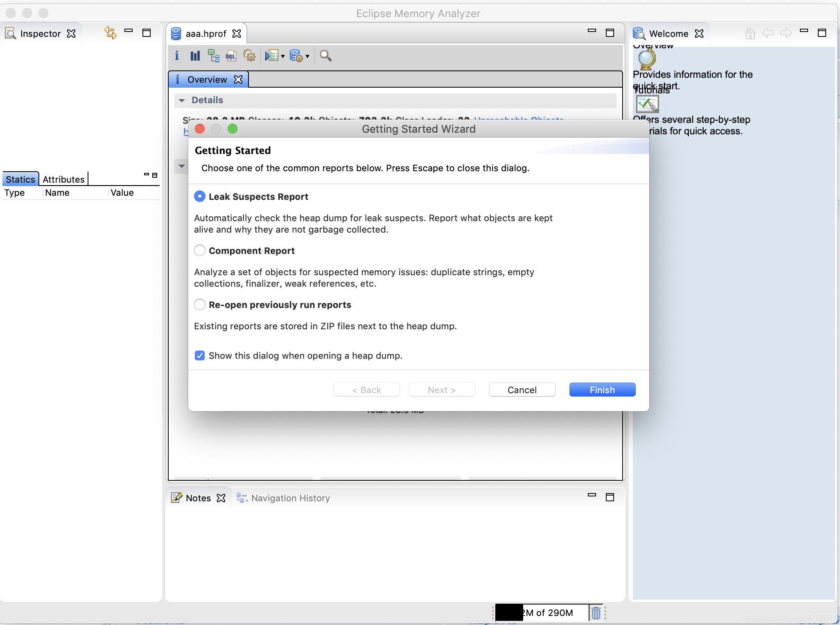Click the Welcome forward arrow icon
Viewport: 840px width, 625px height.
(x=786, y=33)
